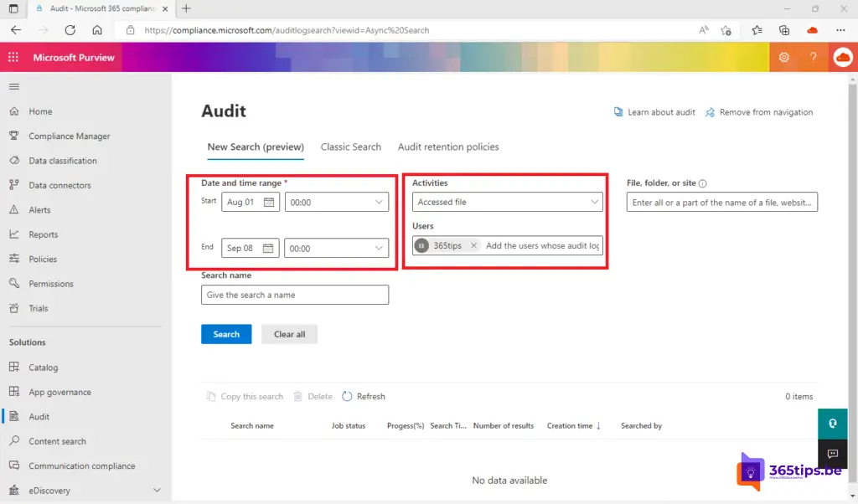Screen dimensions: 858x504
Task: Click the Clear all button
Action: [x=289, y=334]
